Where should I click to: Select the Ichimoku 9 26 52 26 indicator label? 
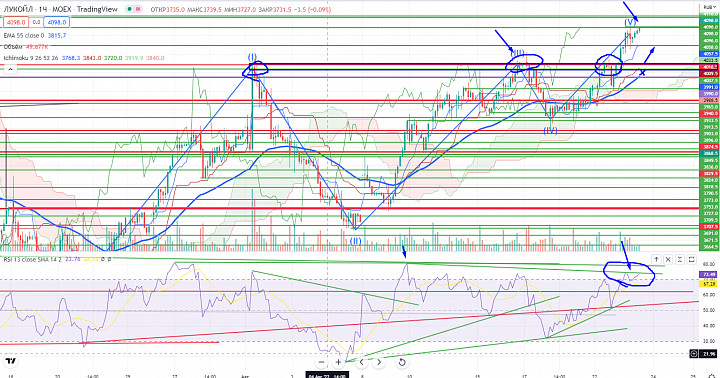click(x=31, y=58)
